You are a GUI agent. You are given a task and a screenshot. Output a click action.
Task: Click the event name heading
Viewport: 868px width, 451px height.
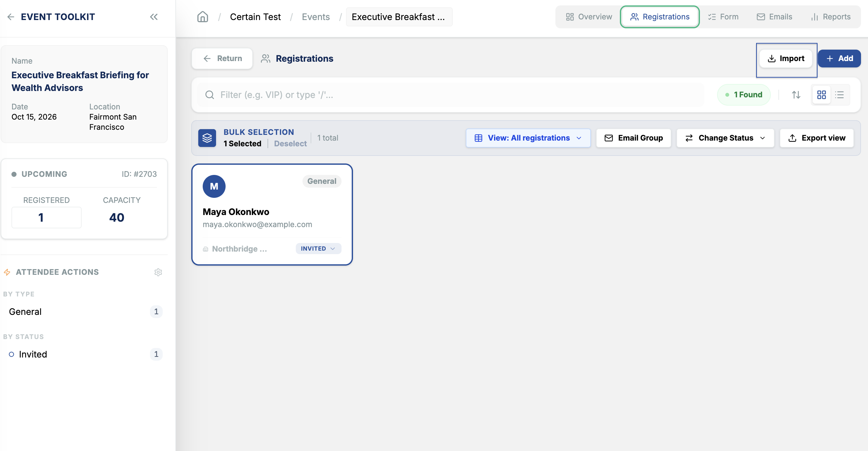(x=80, y=81)
